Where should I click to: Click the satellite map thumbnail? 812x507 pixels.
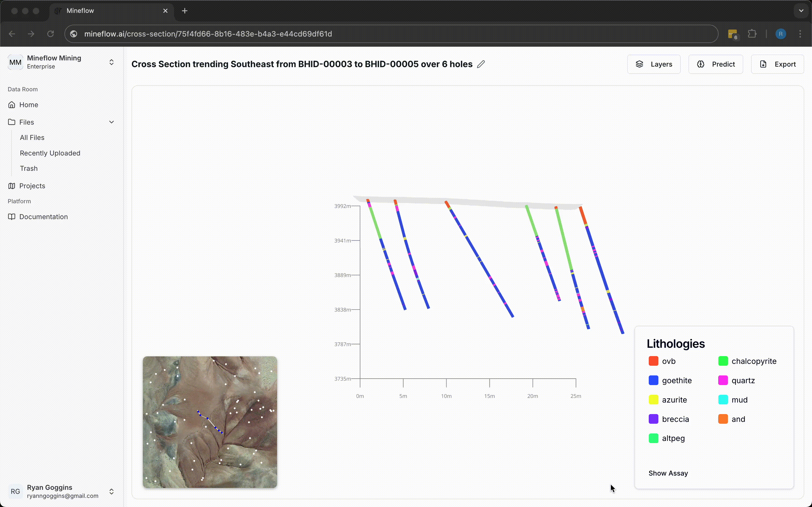point(210,422)
